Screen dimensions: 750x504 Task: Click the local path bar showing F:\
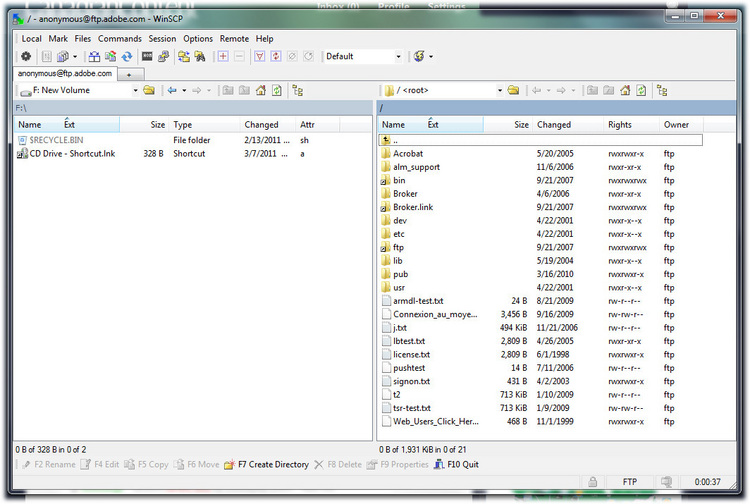[x=193, y=108]
